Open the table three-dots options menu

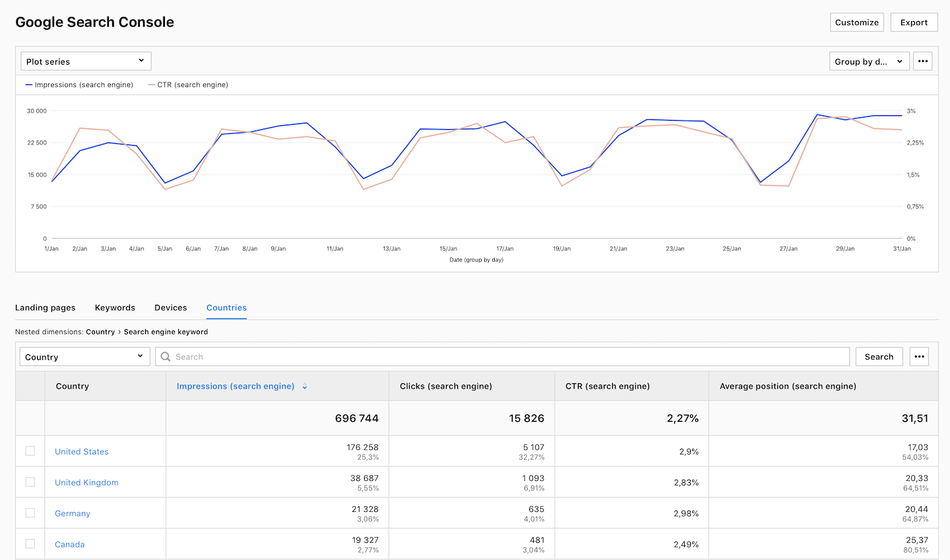919,357
